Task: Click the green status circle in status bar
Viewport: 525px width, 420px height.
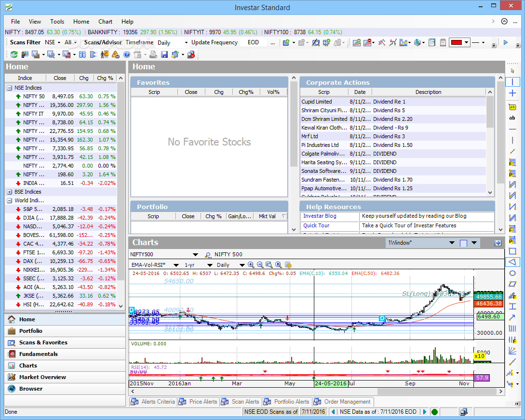Action: click(x=434, y=412)
